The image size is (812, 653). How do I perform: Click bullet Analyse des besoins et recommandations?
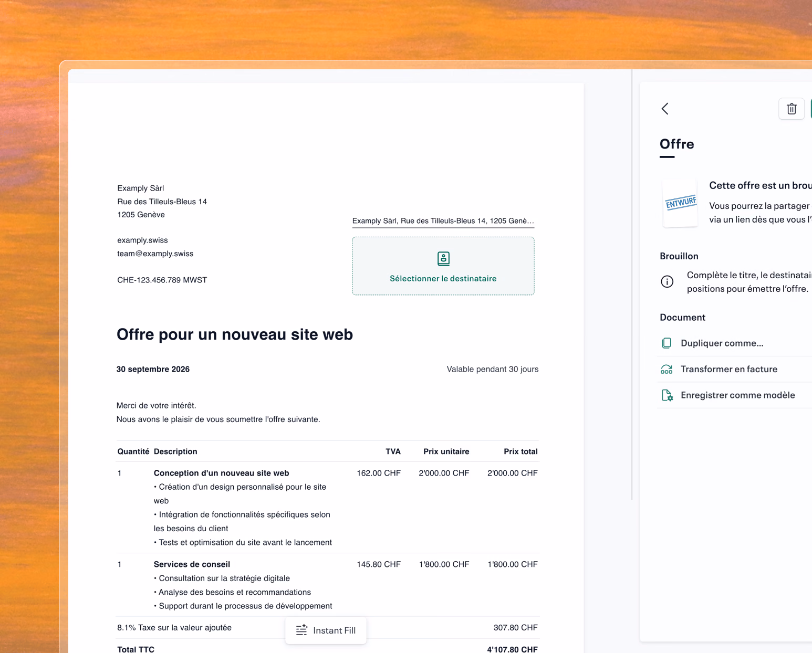point(232,592)
